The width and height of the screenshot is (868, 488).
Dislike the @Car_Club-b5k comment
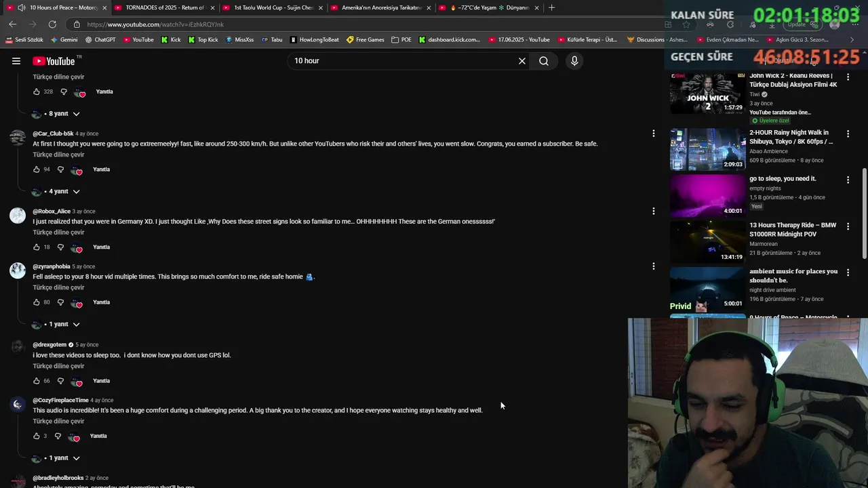[x=60, y=169]
